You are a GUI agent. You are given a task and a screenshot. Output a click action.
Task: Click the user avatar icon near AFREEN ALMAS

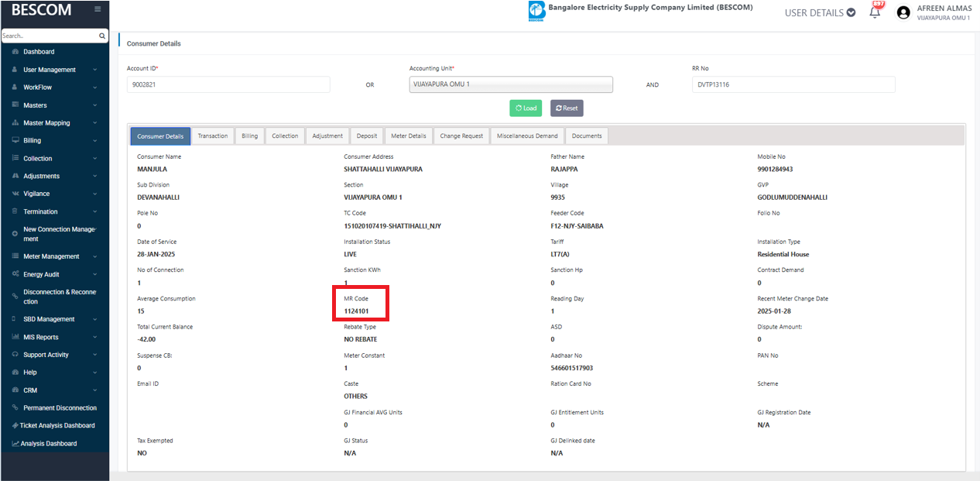coord(903,12)
